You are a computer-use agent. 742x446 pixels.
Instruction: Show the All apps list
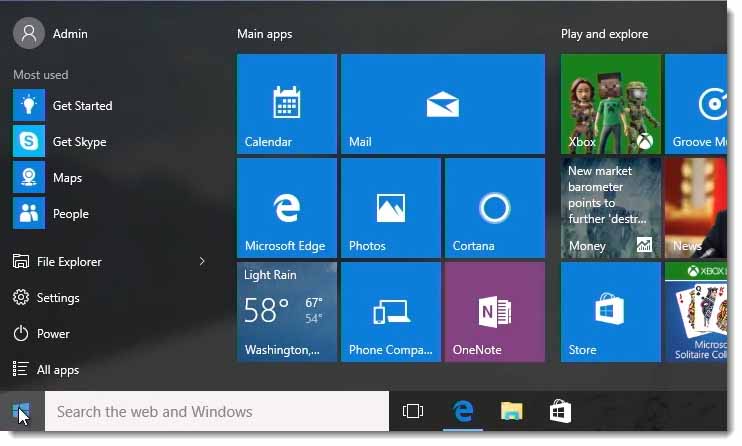[x=46, y=369]
